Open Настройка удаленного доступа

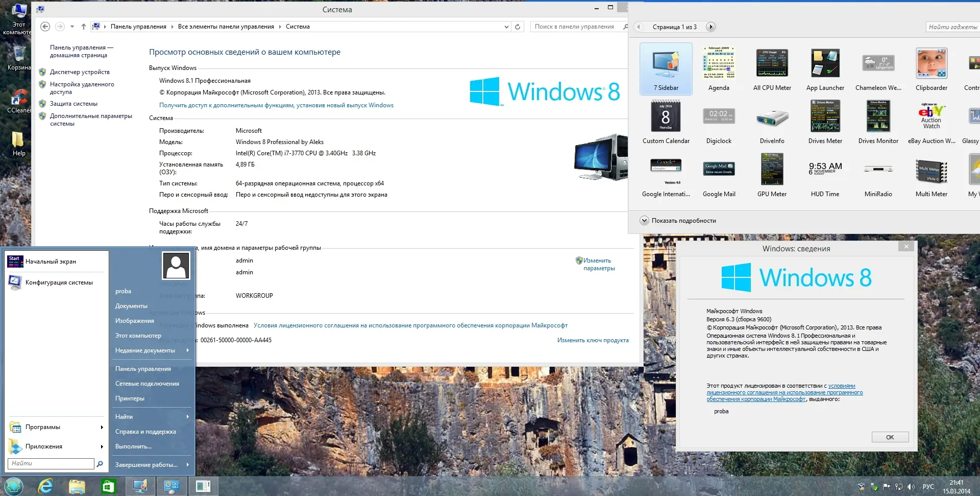click(82, 88)
